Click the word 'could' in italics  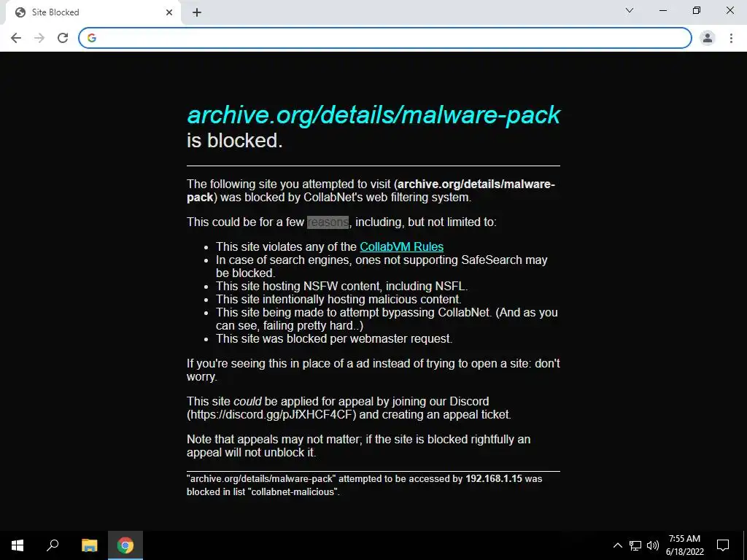point(247,402)
